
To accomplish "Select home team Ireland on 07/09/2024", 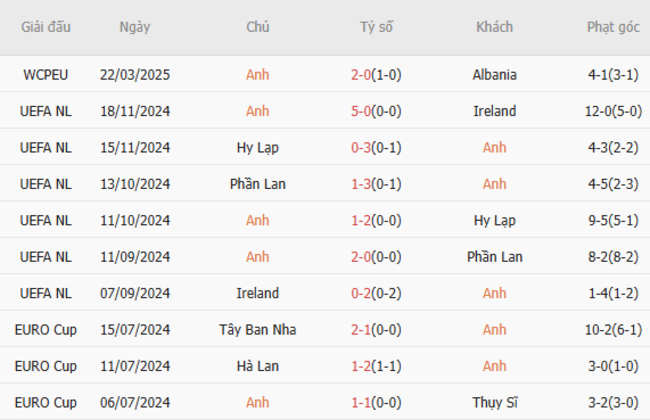I will (258, 294).
